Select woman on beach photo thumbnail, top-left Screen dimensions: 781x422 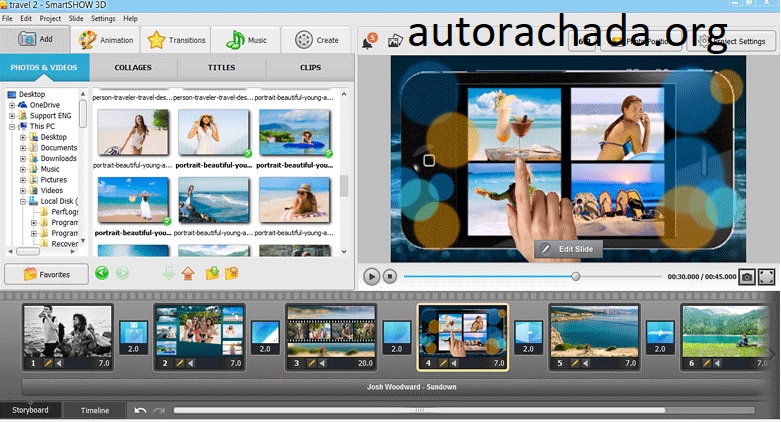click(x=133, y=132)
